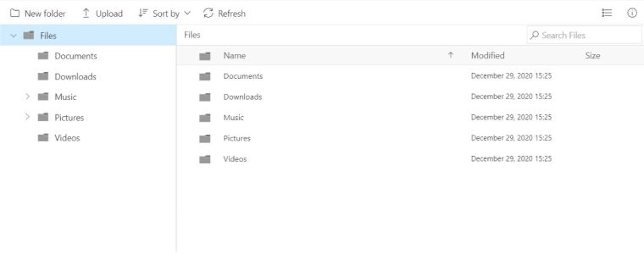Click the New folder icon
Viewport: 644px width, 254px height.
click(x=14, y=13)
